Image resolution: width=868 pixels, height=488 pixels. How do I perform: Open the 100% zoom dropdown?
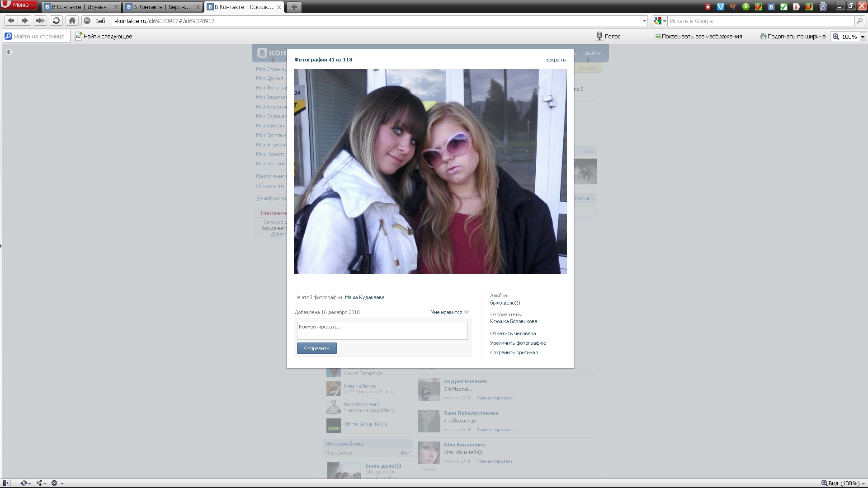coord(863,37)
